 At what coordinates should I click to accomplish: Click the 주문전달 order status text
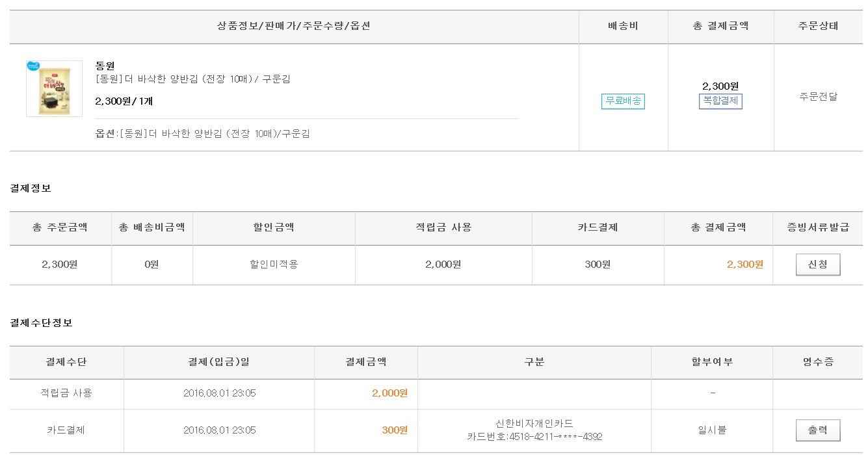[x=818, y=97]
